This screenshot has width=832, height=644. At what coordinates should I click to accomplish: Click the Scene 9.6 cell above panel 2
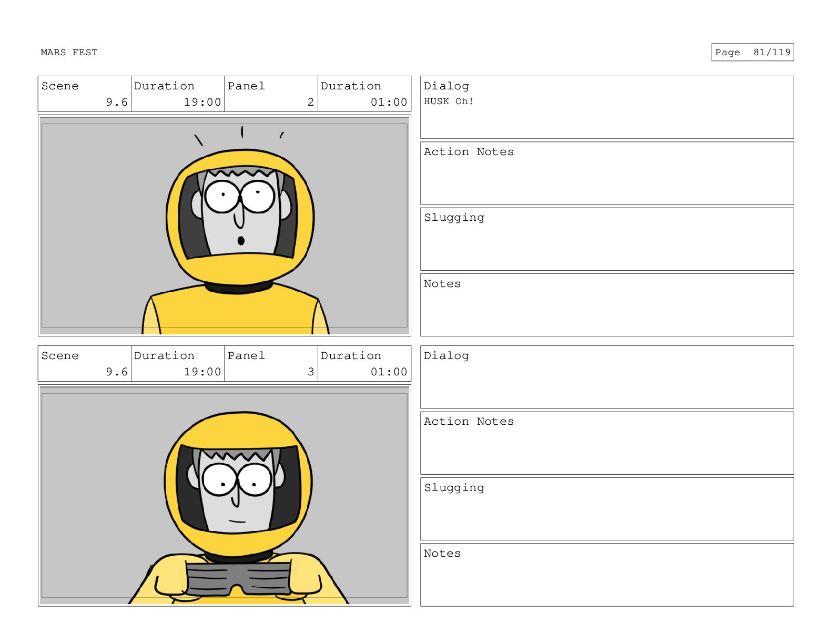[x=85, y=94]
